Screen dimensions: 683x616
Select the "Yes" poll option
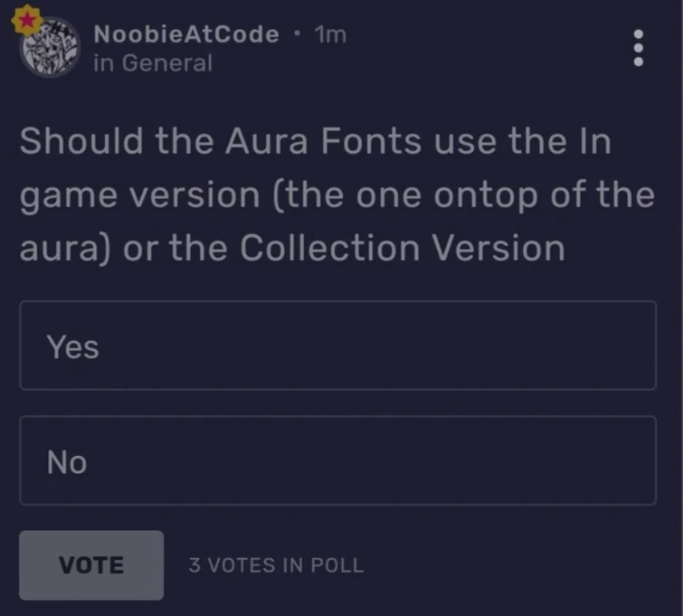point(337,346)
